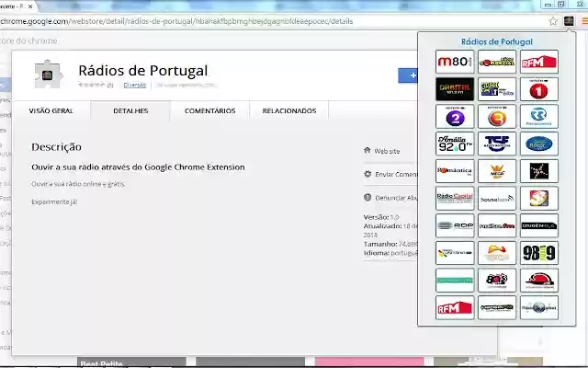The width and height of the screenshot is (588, 368).
Task: Play the station between RFM and the globe logo
Action: 497,307
